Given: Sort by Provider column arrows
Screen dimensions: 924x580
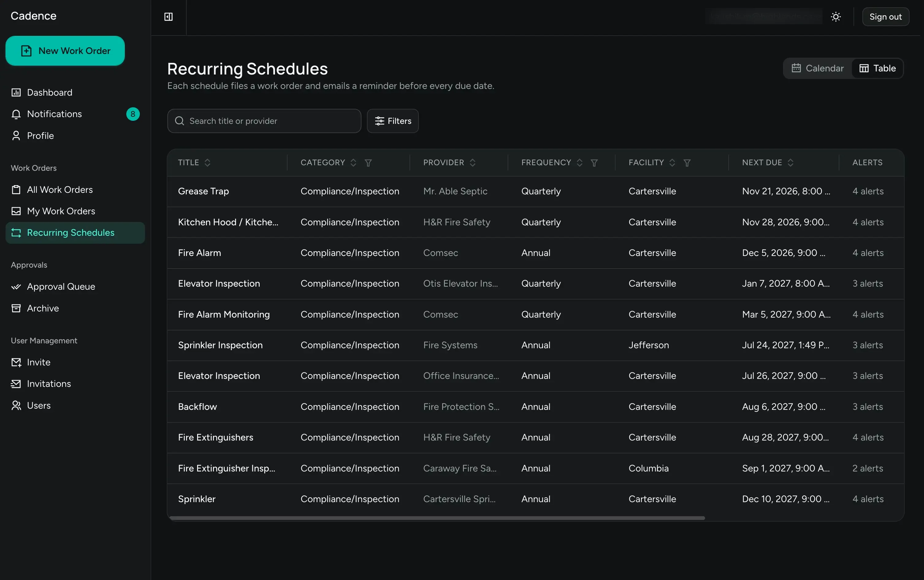Looking at the screenshot, I should pyautogui.click(x=472, y=163).
